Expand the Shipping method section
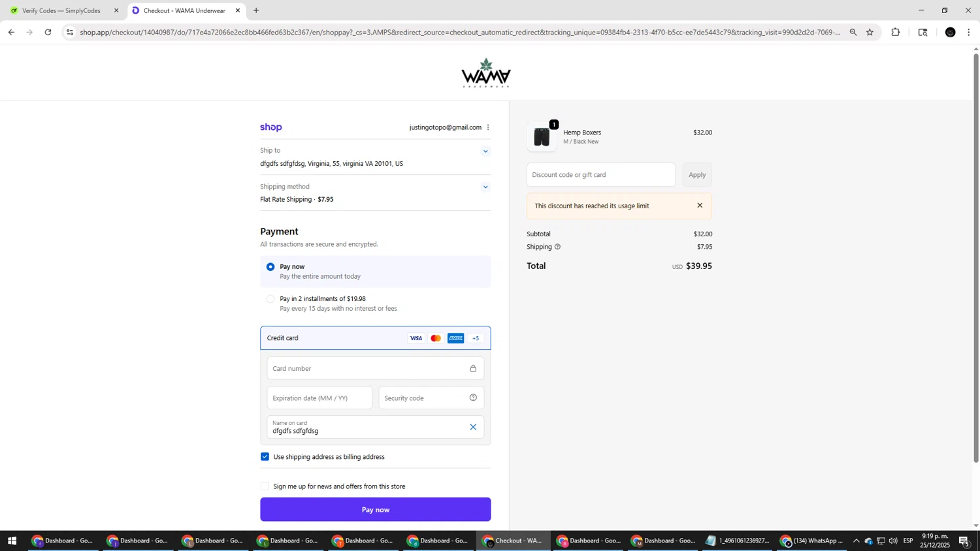Screen dimensions: 980x551 tap(485, 187)
